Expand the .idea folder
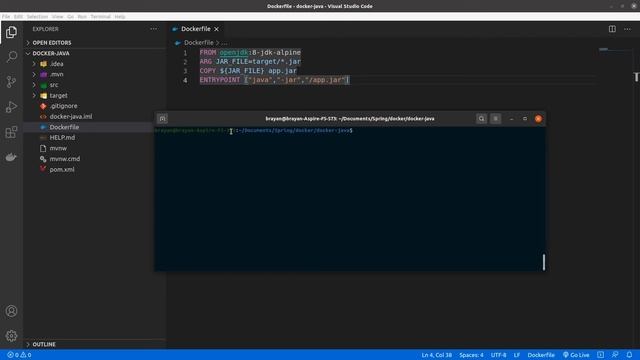Image resolution: width=640 pixels, height=360 pixels. (x=56, y=64)
